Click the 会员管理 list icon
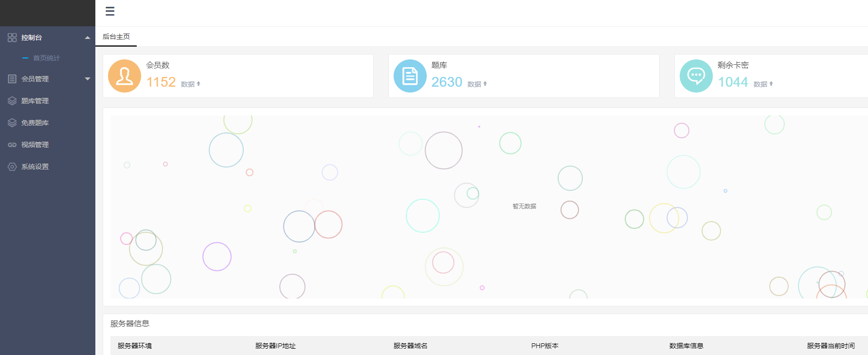868x355 pixels. coord(12,79)
